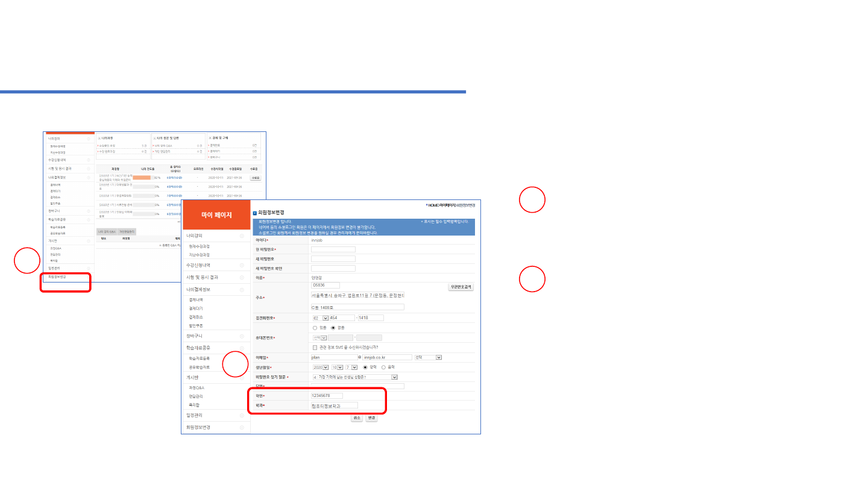Click arrow icon beside 일정관리 menu item
The height and width of the screenshot is (488, 868).
pyautogui.click(x=242, y=415)
